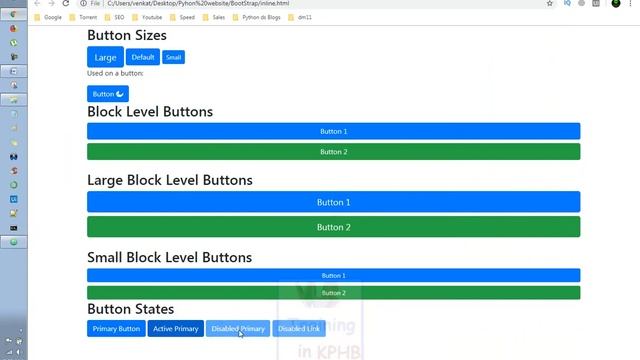Click green Button 2 under Small Block Level Buttons
This screenshot has width=640, height=360.
333,293
